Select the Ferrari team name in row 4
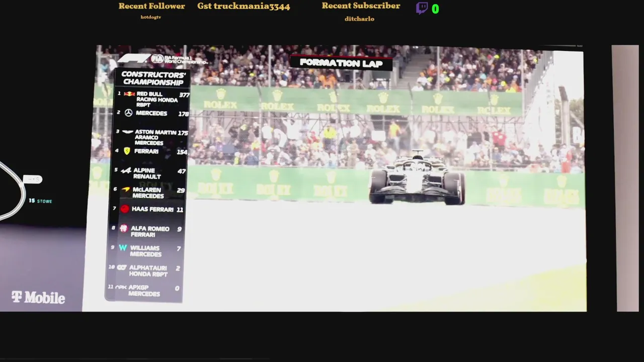The height and width of the screenshot is (362, 644). (x=146, y=151)
